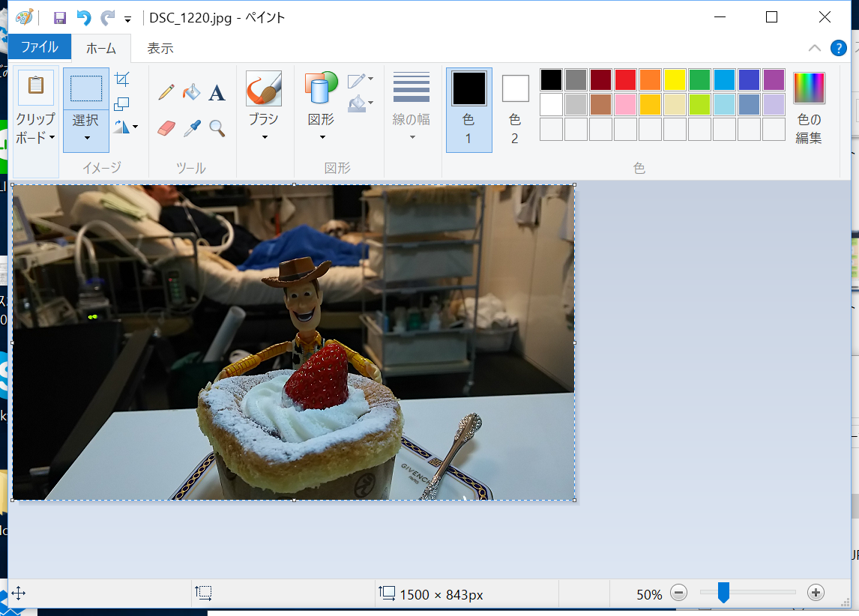Zoom in with the plus button
The height and width of the screenshot is (616, 859).
tap(816, 593)
